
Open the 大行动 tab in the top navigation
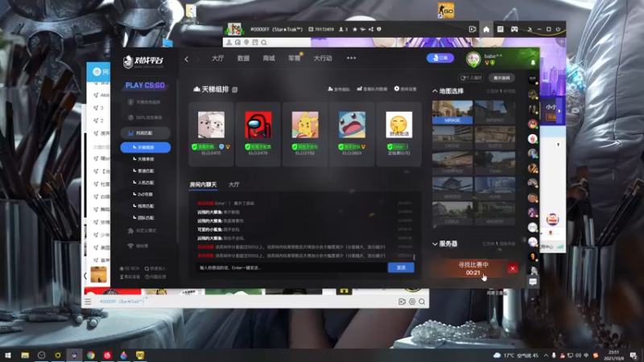323,58
